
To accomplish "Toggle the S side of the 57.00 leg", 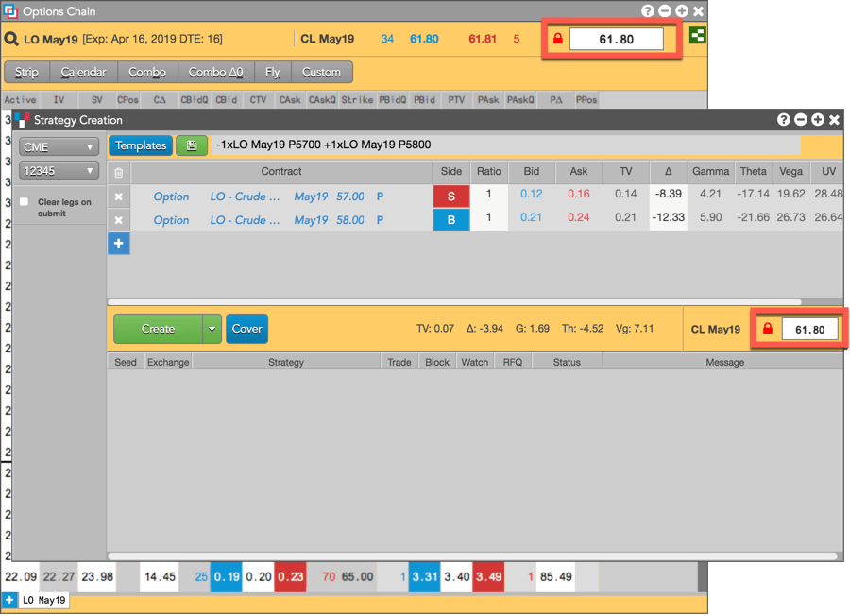I will pos(451,197).
